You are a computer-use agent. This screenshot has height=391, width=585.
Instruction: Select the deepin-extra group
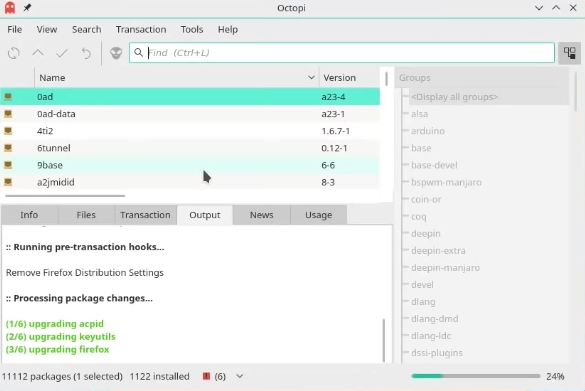tap(438, 250)
